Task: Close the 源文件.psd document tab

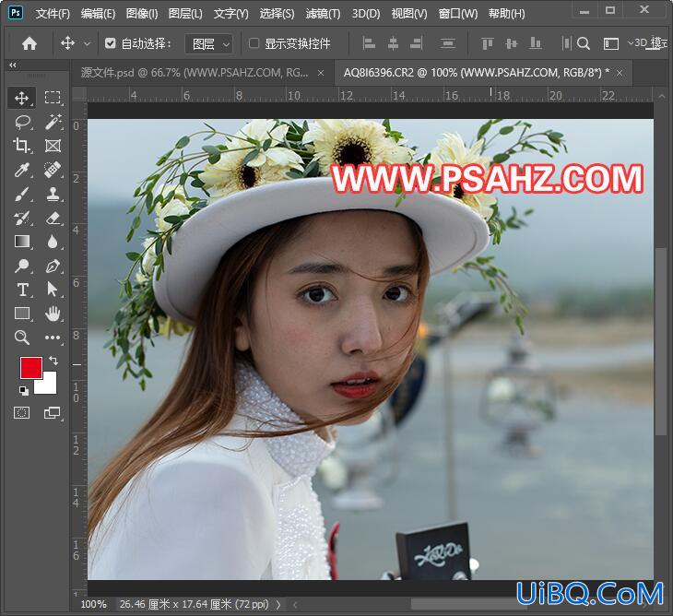Action: point(321,74)
